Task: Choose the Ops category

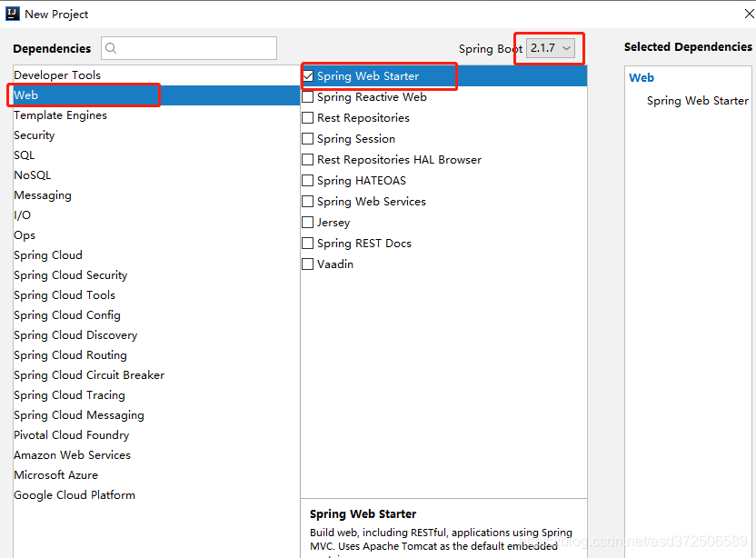Action: (x=156, y=235)
